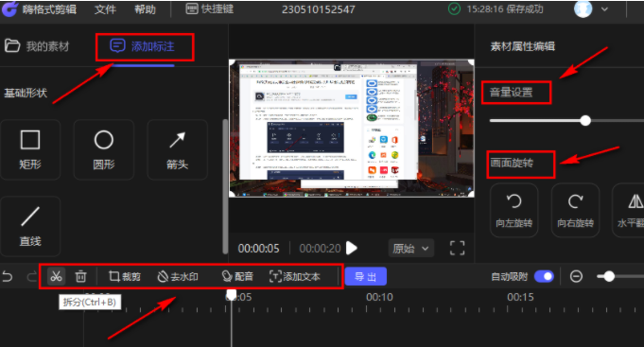Click the trash delete icon

81,276
